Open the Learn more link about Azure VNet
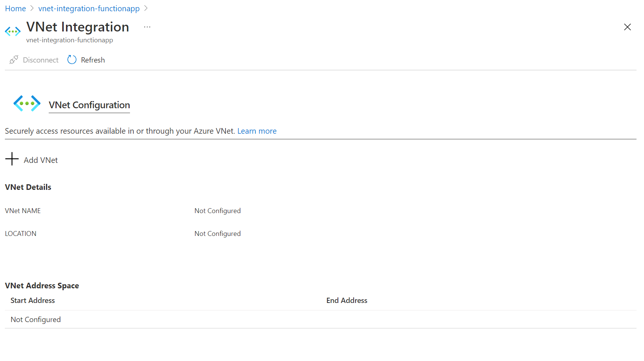This screenshot has width=644, height=361. pos(257,131)
